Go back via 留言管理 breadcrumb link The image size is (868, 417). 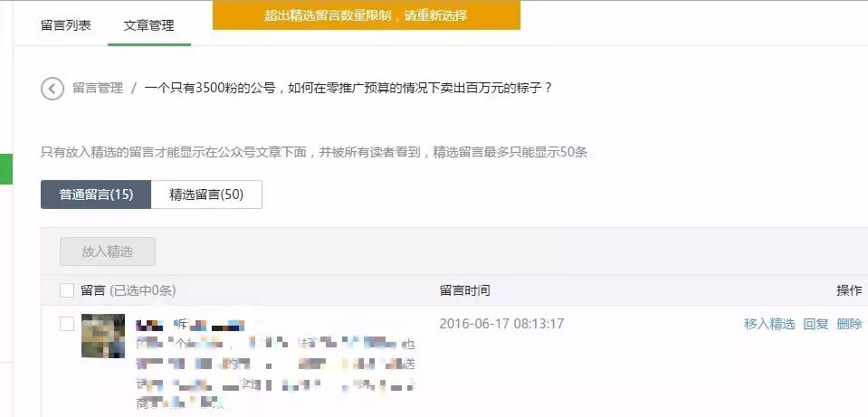click(98, 88)
